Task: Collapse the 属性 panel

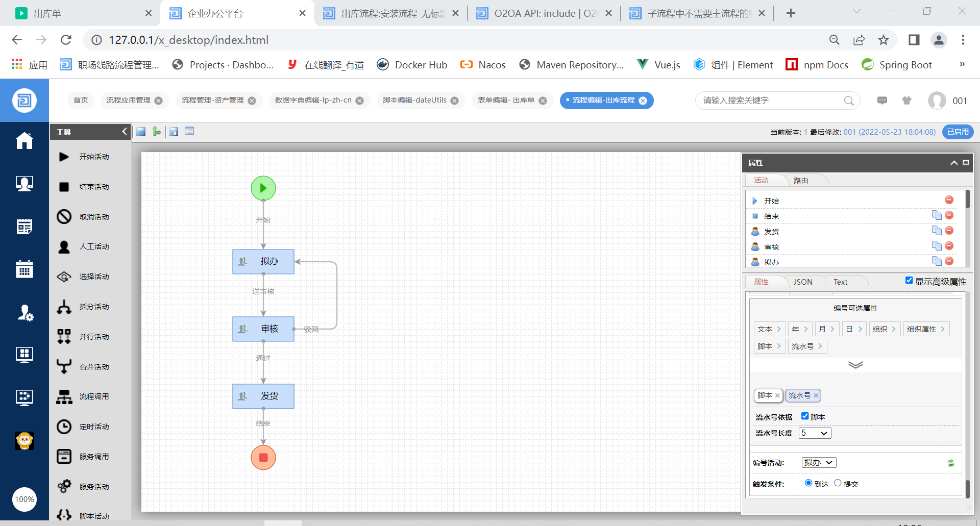Action: click(x=953, y=163)
